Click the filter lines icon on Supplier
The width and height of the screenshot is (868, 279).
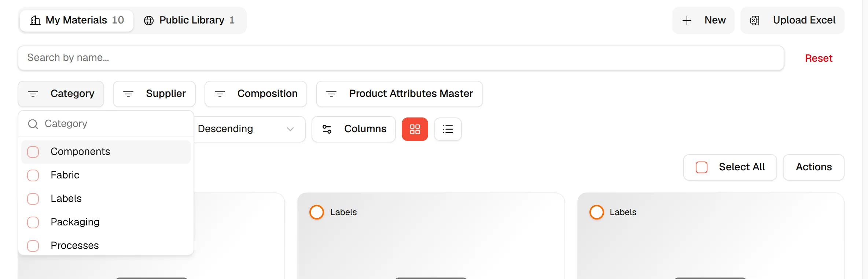[x=128, y=94]
